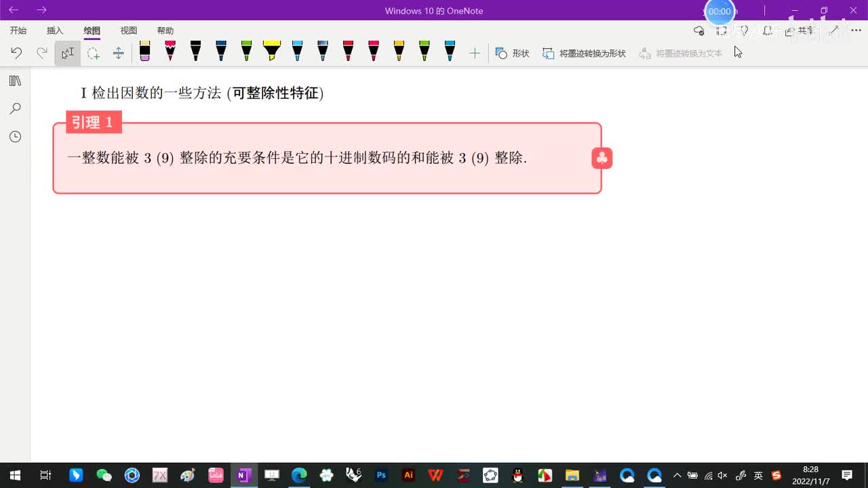Click the forward arrow in title bar
Screen dimensions: 868x488
(42, 10)
